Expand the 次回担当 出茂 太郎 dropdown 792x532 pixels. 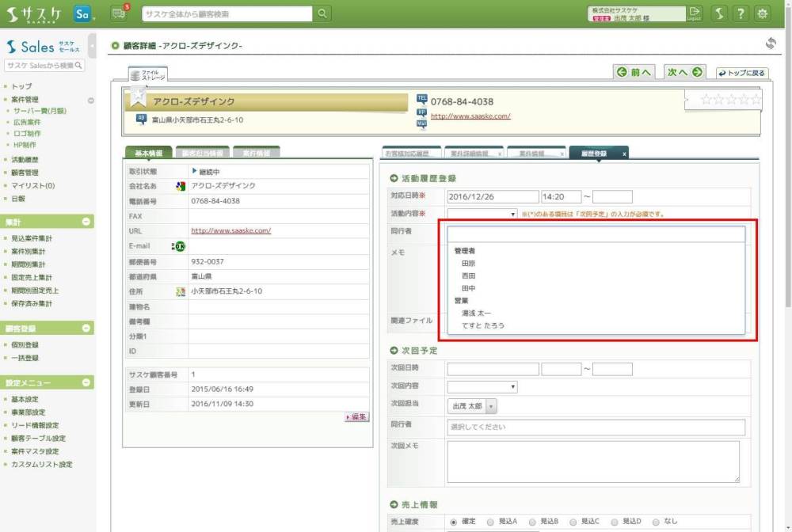(x=490, y=406)
